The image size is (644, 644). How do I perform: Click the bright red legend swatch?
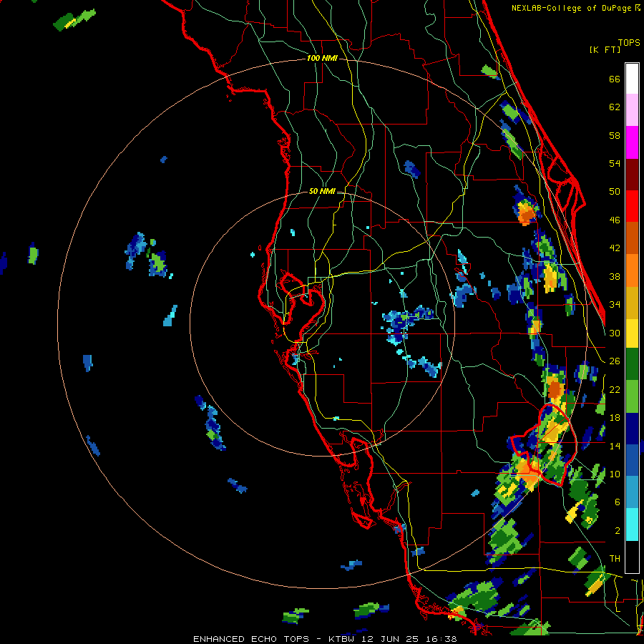click(x=632, y=206)
